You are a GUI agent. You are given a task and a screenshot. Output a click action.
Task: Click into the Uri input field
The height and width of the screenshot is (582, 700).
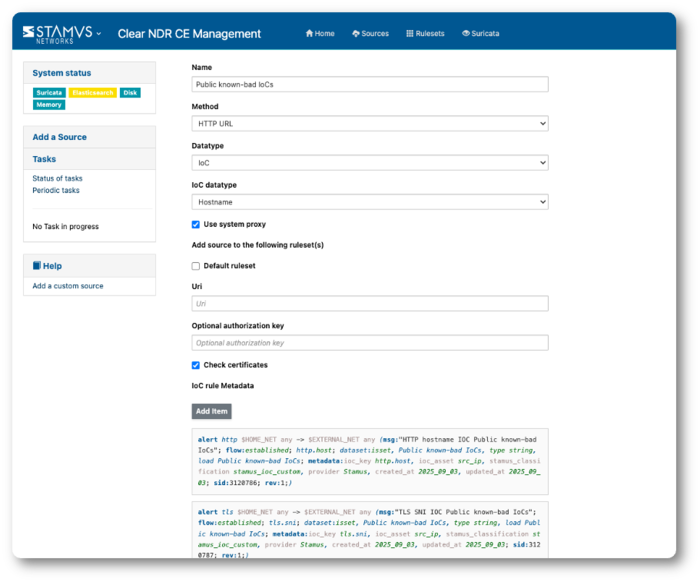coord(370,303)
